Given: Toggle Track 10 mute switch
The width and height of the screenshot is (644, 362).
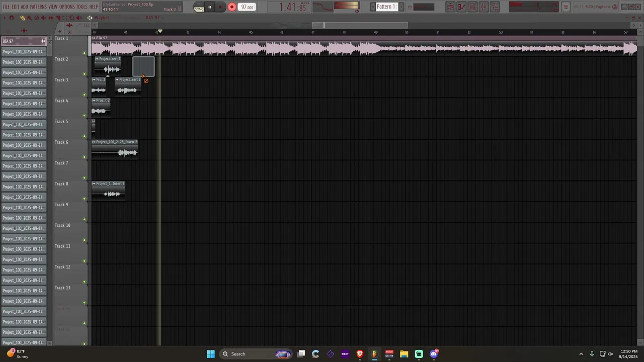Looking at the screenshot, I should (85, 240).
